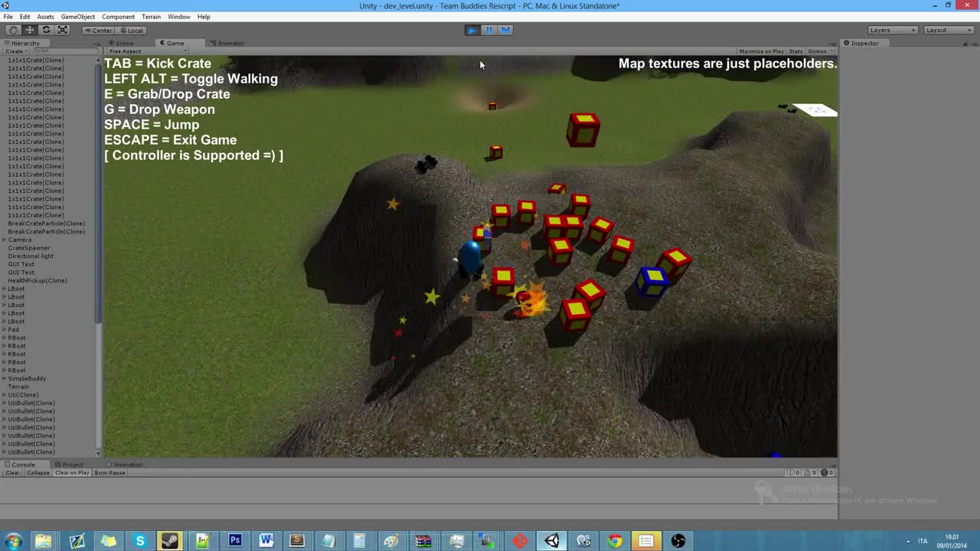Select the Scale tool
980x551 pixels.
click(63, 30)
